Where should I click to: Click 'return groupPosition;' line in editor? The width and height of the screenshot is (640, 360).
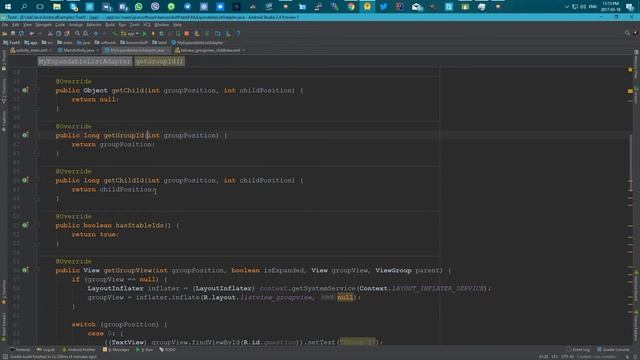pos(113,144)
